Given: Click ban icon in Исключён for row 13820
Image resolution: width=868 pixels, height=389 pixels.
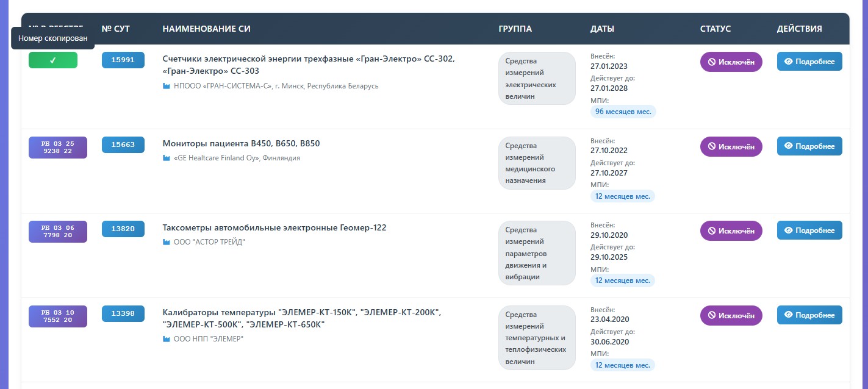Looking at the screenshot, I should point(712,231).
